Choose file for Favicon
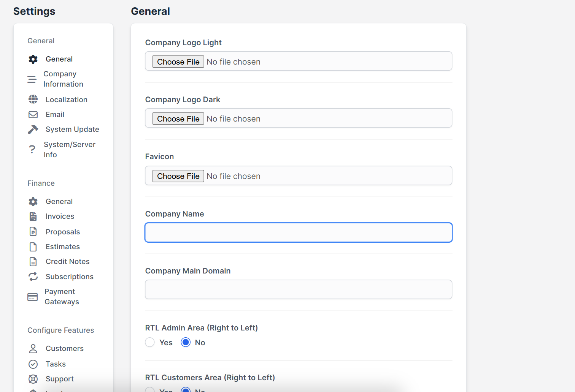 pyautogui.click(x=178, y=176)
